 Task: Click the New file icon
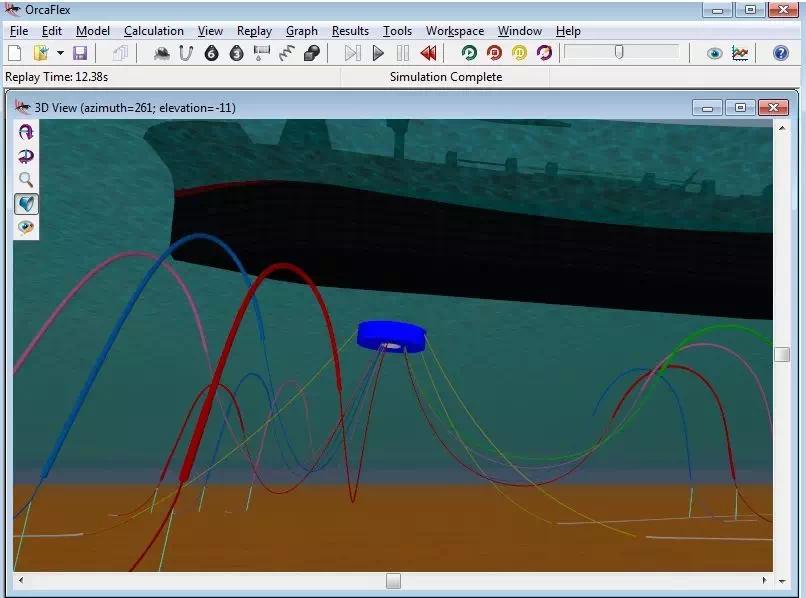tap(15, 53)
